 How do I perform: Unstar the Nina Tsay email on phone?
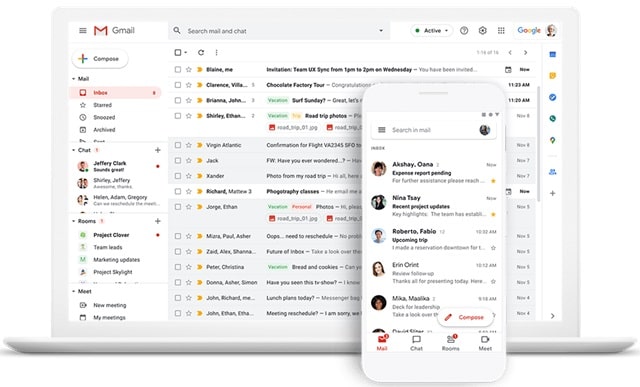pyautogui.click(x=493, y=214)
